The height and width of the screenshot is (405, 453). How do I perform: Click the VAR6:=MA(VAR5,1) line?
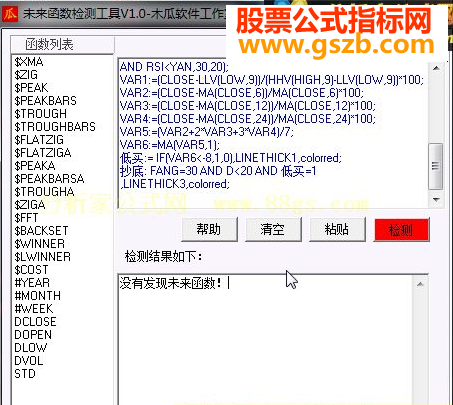tap(170, 145)
